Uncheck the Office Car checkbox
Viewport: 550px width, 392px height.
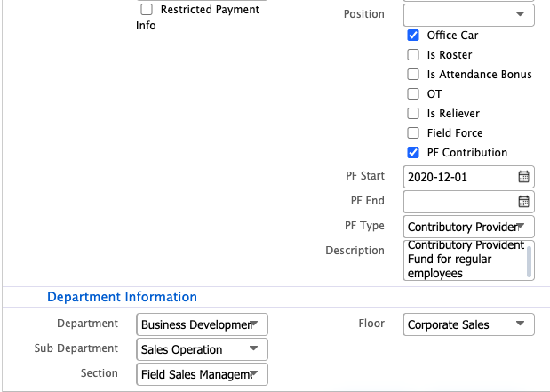(413, 36)
